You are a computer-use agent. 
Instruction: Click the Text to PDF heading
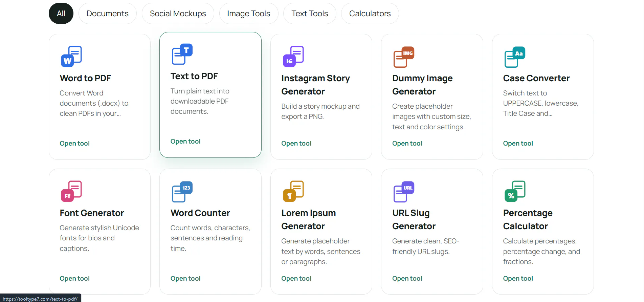pos(194,76)
